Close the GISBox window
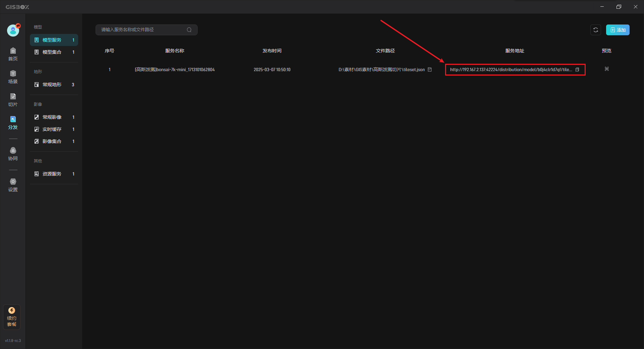This screenshot has height=349, width=644. click(636, 7)
